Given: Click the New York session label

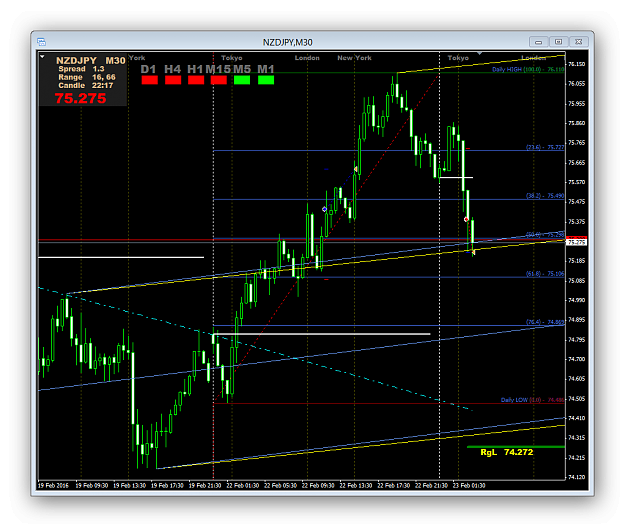Looking at the screenshot, I should [x=354, y=58].
